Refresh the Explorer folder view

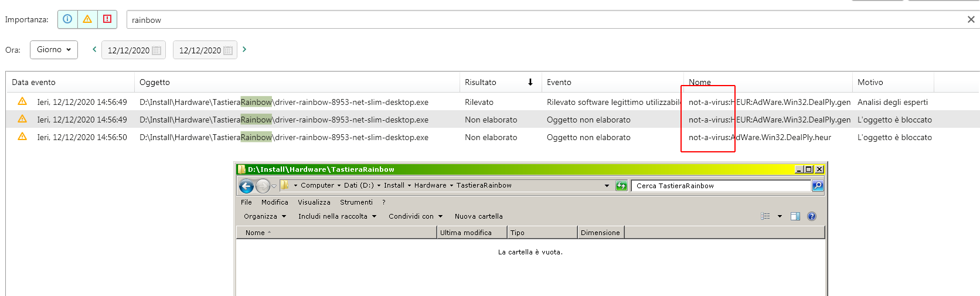pyautogui.click(x=621, y=186)
